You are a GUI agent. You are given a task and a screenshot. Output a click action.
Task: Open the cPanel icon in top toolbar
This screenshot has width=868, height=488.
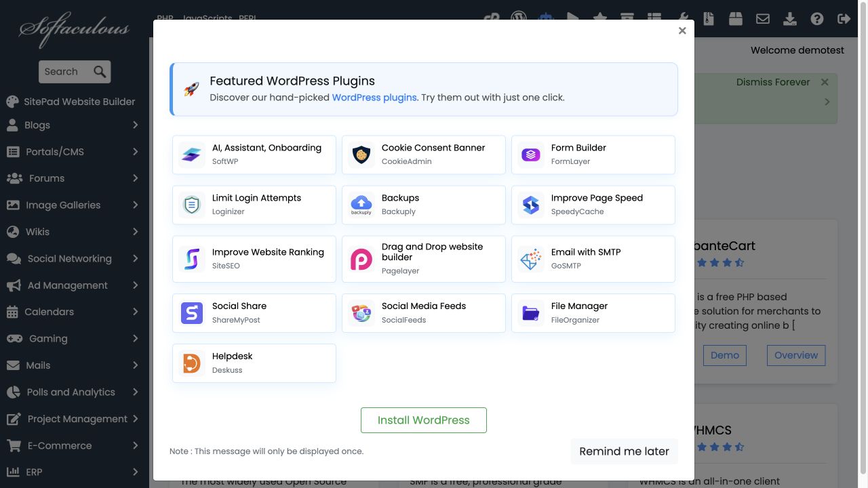click(x=492, y=18)
